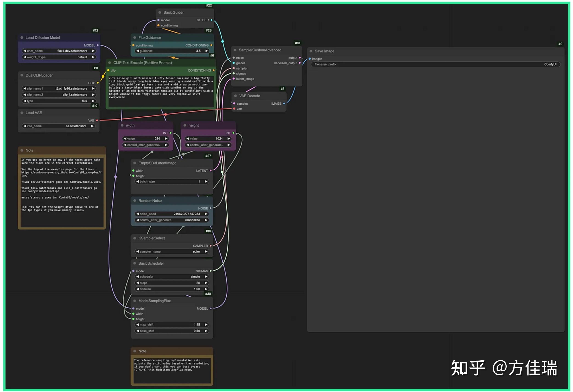Click the images input port of Save Image
This screenshot has width=573, height=392.
click(310, 59)
